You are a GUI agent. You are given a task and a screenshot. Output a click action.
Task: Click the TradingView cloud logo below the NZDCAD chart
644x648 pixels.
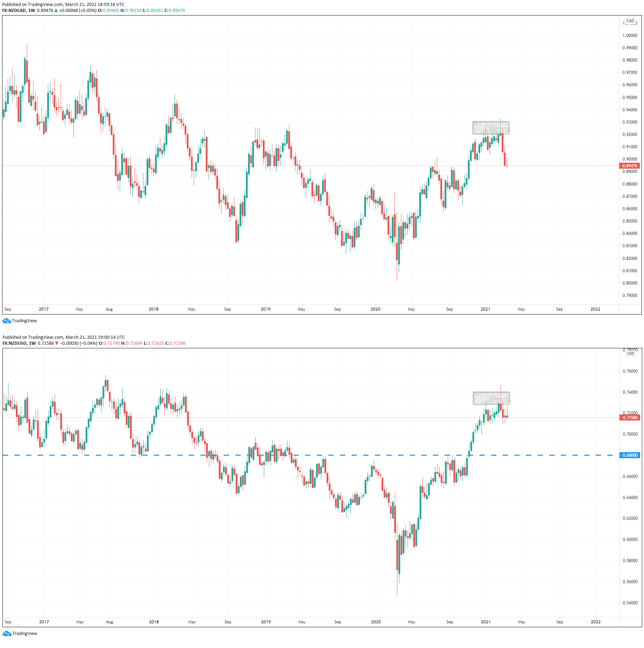pos(6,320)
